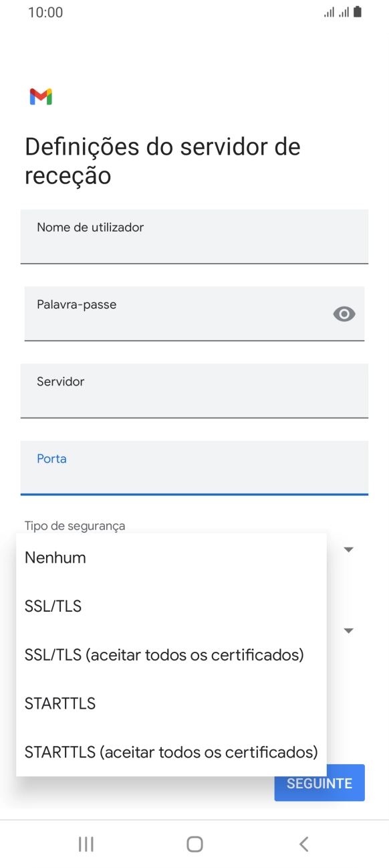
Task: Open the recent apps button
Action: [86, 844]
